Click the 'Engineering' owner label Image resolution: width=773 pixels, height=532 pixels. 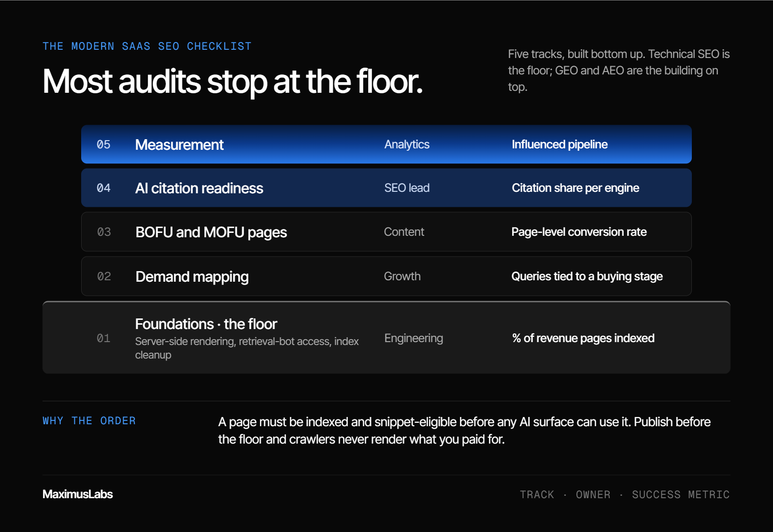pos(414,338)
